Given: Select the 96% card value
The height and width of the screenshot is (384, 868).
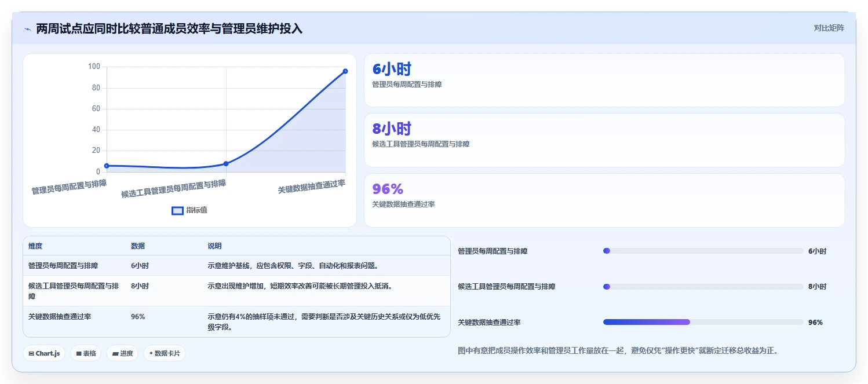Looking at the screenshot, I should point(388,189).
